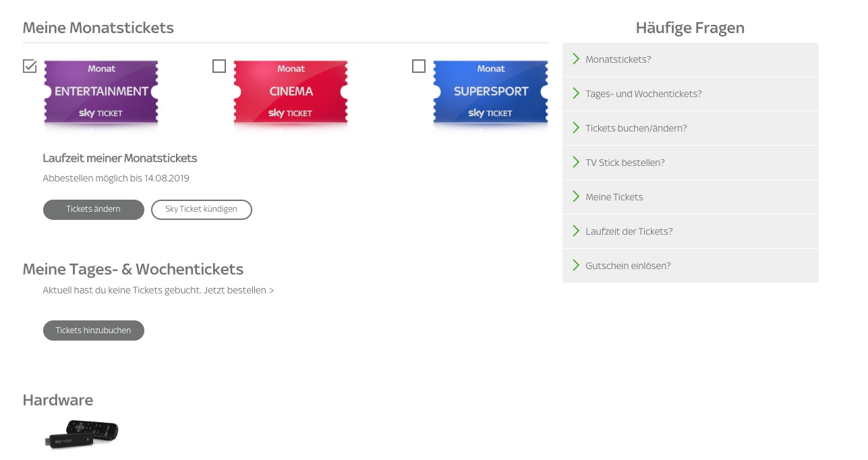The height and width of the screenshot is (460, 868).
Task: Click the Häufige Fragen heading
Action: [x=690, y=28]
